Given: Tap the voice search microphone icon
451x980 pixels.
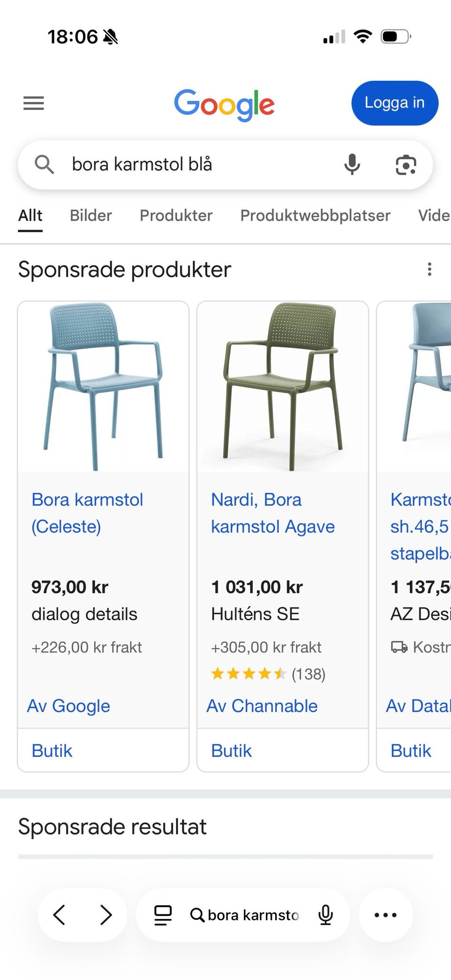Looking at the screenshot, I should (352, 164).
